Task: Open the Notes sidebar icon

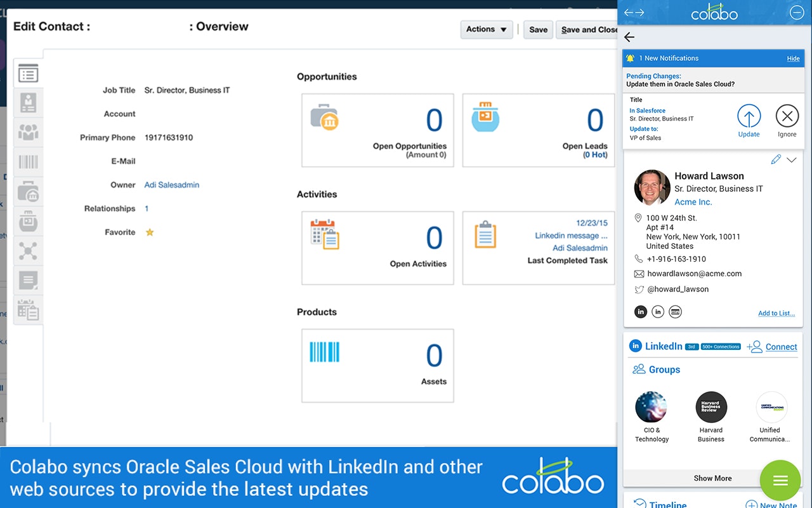Action: tap(28, 280)
